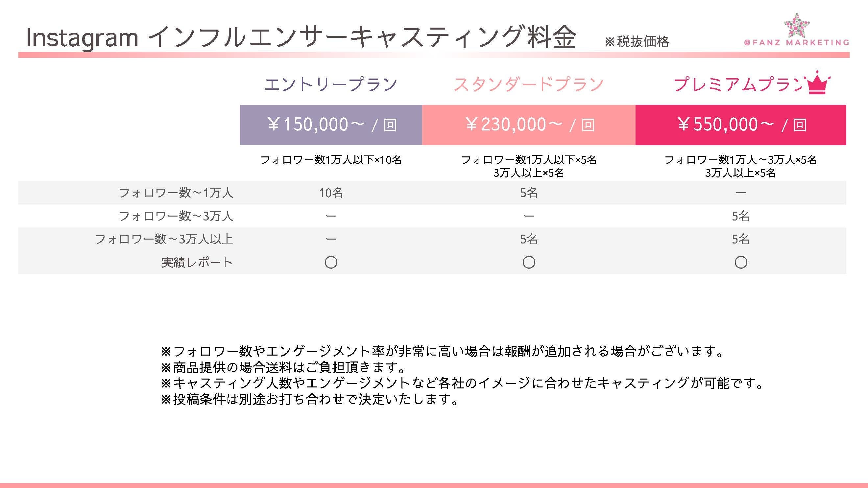The image size is (868, 488).
Task: Click the 投稿条件 note at the bottom
Action: (x=310, y=399)
